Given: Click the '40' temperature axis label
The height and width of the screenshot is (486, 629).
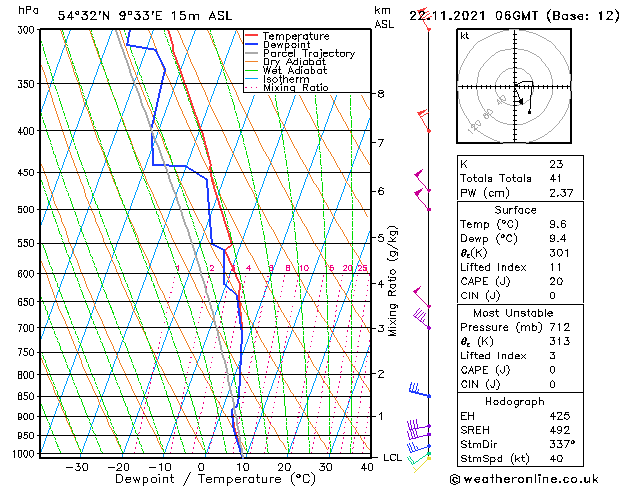Looking at the screenshot, I should [x=367, y=468].
